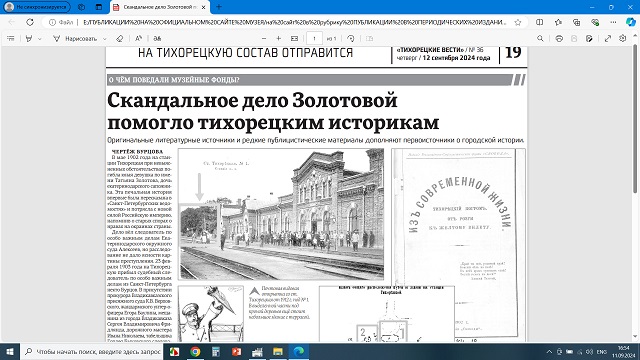Open volume control in tray
Viewport: 640px width, 360px height.
click(x=589, y=352)
